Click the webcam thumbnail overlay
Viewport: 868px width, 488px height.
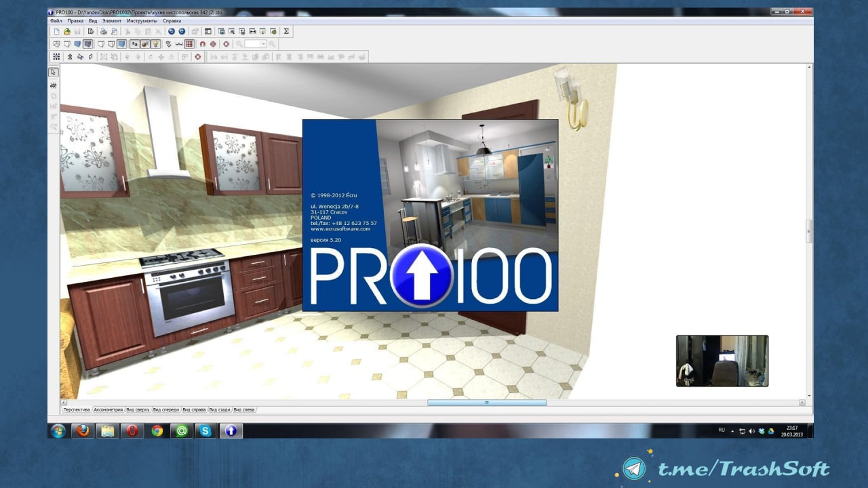point(722,361)
